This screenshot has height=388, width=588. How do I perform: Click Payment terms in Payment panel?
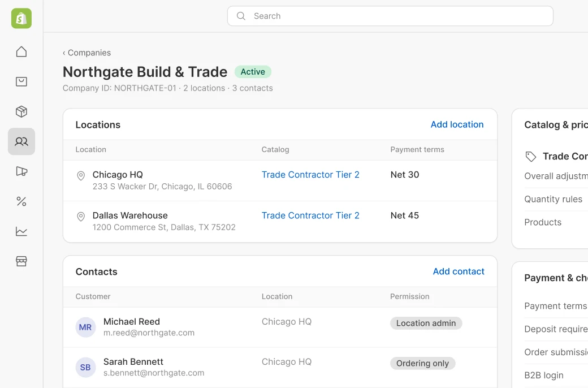click(x=556, y=306)
